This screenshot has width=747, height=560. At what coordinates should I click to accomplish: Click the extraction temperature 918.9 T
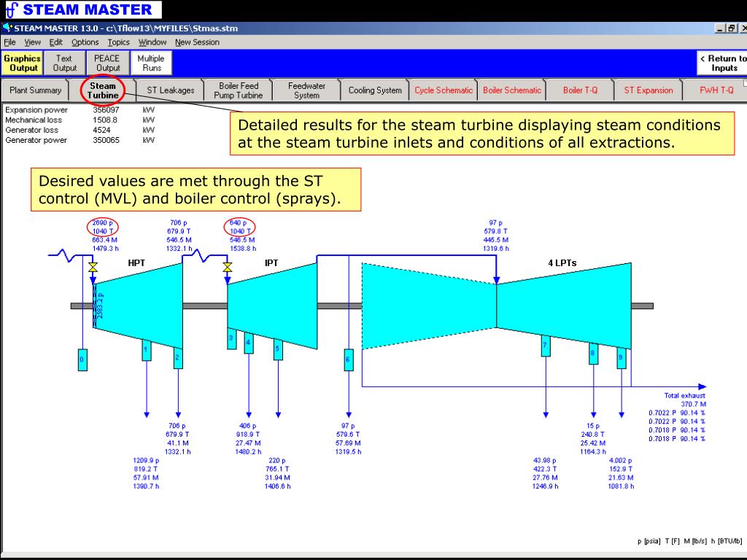tap(248, 435)
